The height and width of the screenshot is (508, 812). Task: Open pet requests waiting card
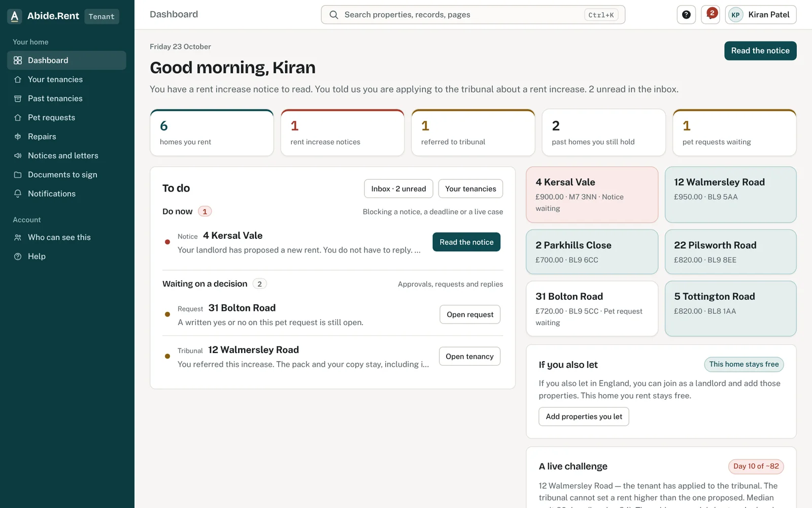click(734, 133)
